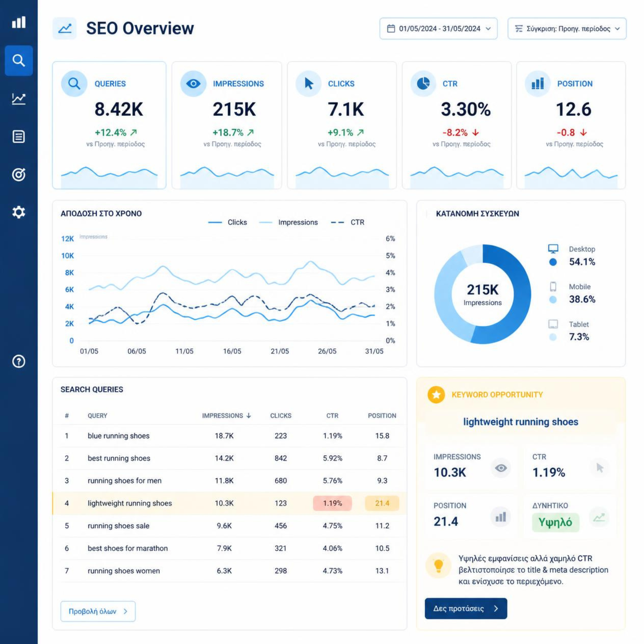This screenshot has width=644, height=644.
Task: Select the running shoes women query row
Action: [x=230, y=571]
